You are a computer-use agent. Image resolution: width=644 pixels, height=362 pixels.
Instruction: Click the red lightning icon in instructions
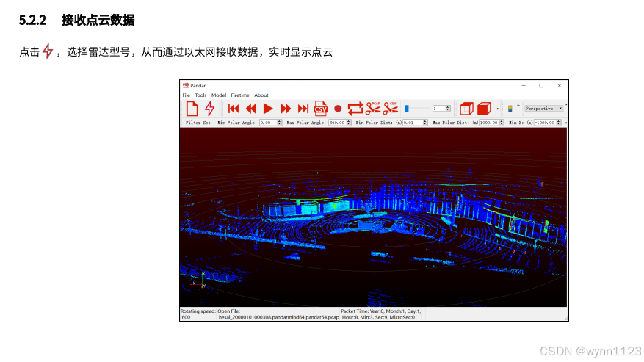pos(48,51)
